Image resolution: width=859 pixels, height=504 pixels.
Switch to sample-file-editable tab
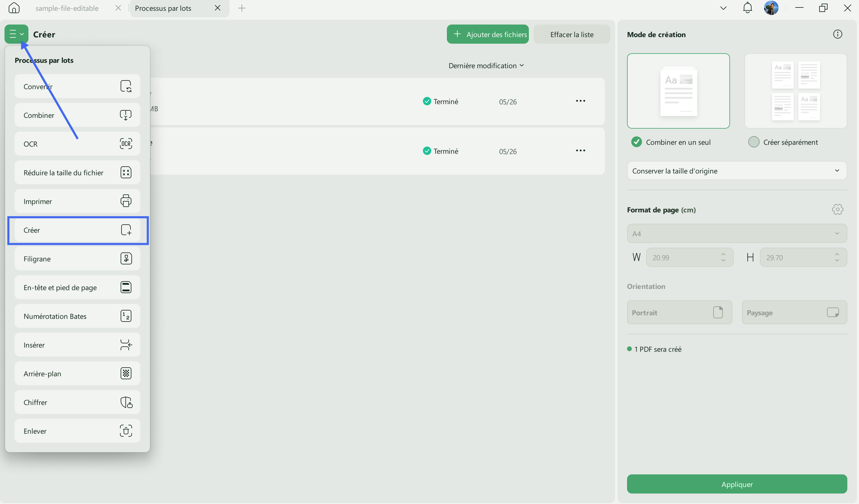click(x=67, y=8)
